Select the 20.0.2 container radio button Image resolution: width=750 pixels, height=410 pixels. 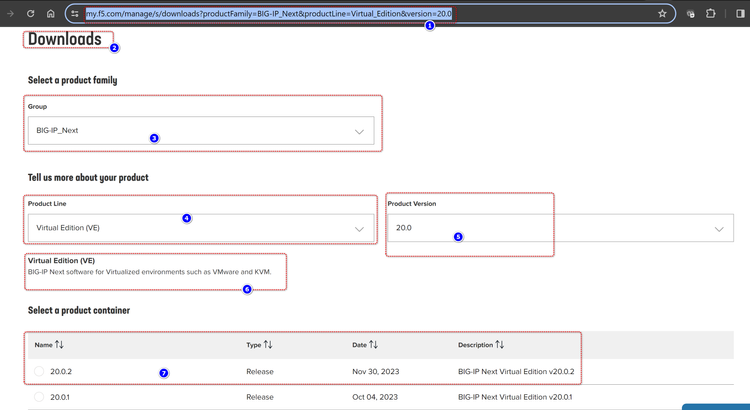pyautogui.click(x=39, y=371)
